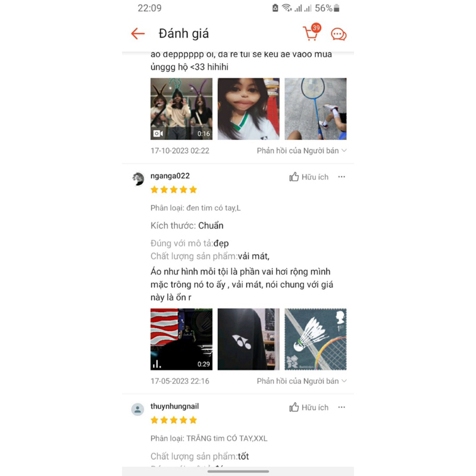Mark thuynhungnail's review as Hữu ích

click(x=309, y=408)
